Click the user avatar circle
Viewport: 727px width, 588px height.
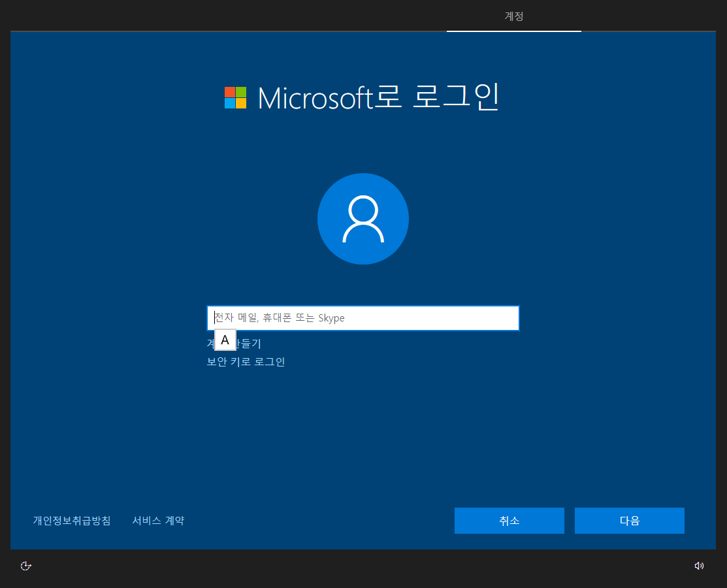[x=363, y=219]
